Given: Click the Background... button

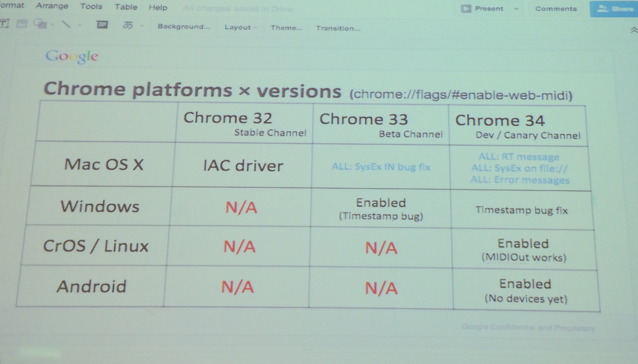Looking at the screenshot, I should click(184, 26).
